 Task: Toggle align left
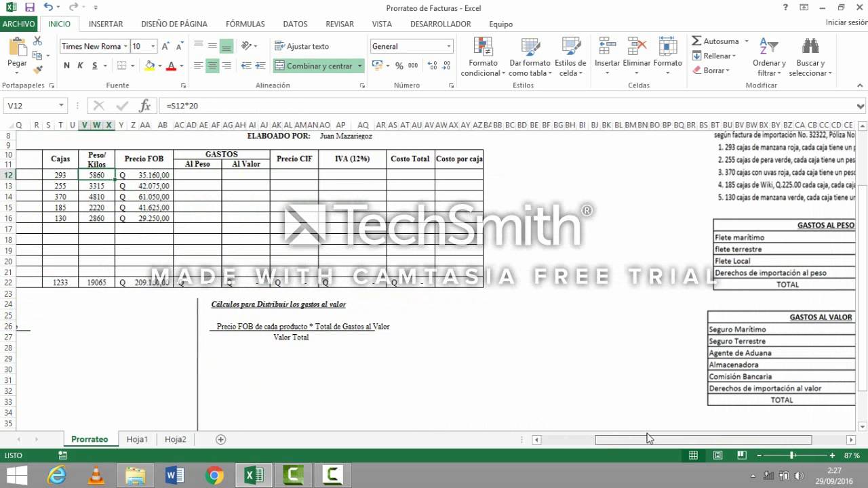point(198,66)
